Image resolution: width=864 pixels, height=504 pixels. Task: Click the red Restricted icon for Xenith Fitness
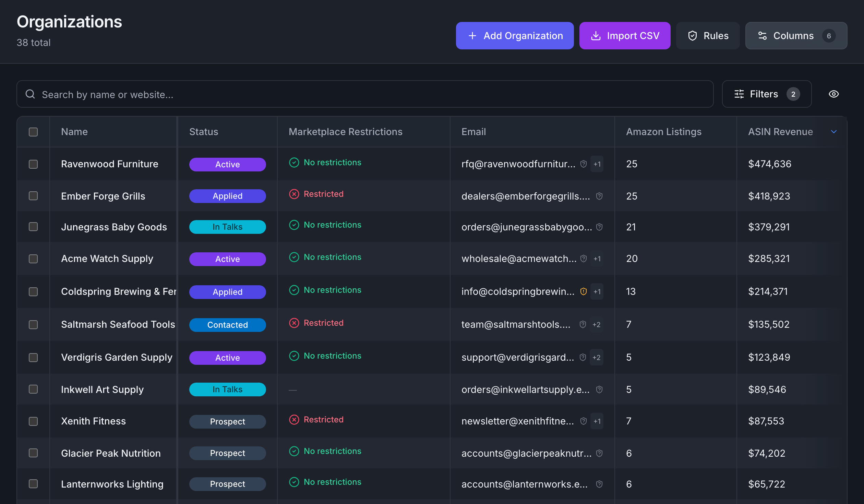tap(294, 420)
